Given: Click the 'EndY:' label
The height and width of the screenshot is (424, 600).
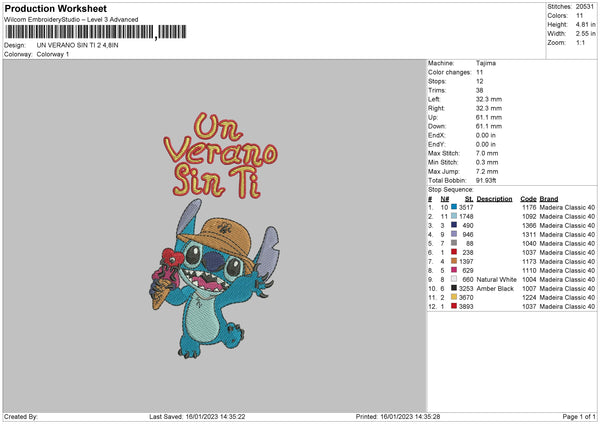Looking at the screenshot, I should (437, 144).
